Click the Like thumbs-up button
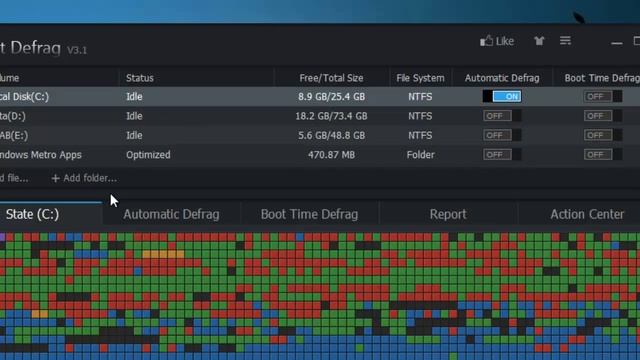Screen dimensions: 640x360 click(x=497, y=41)
